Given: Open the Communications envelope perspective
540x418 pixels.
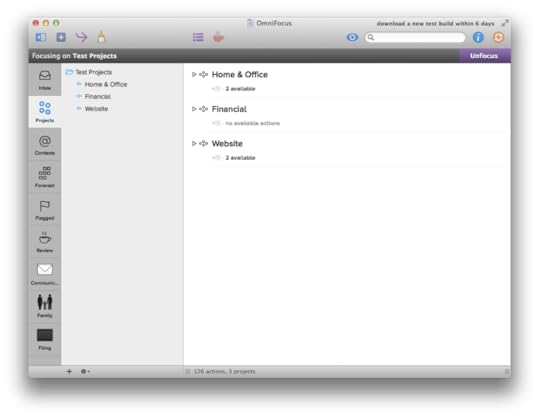Looking at the screenshot, I should click(x=45, y=274).
